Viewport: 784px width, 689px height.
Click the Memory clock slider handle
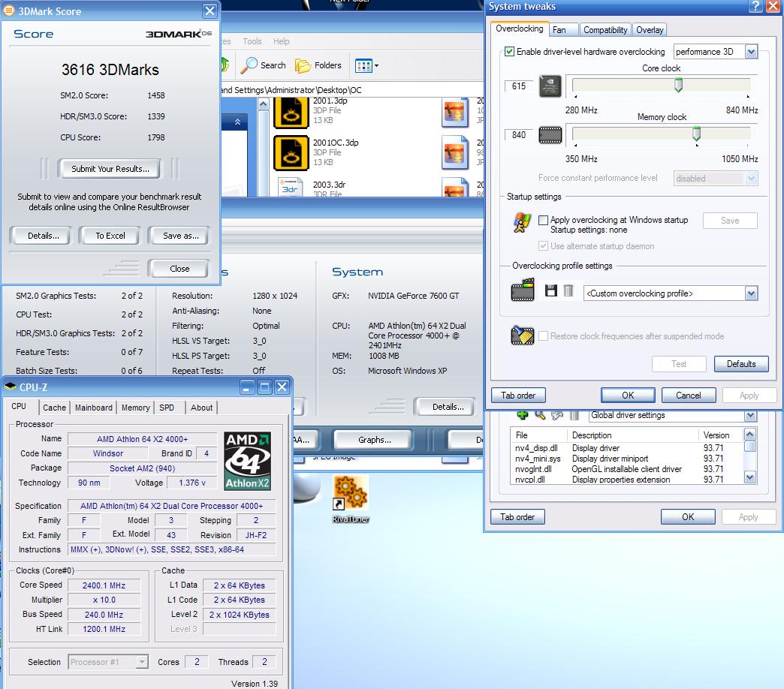(x=696, y=134)
